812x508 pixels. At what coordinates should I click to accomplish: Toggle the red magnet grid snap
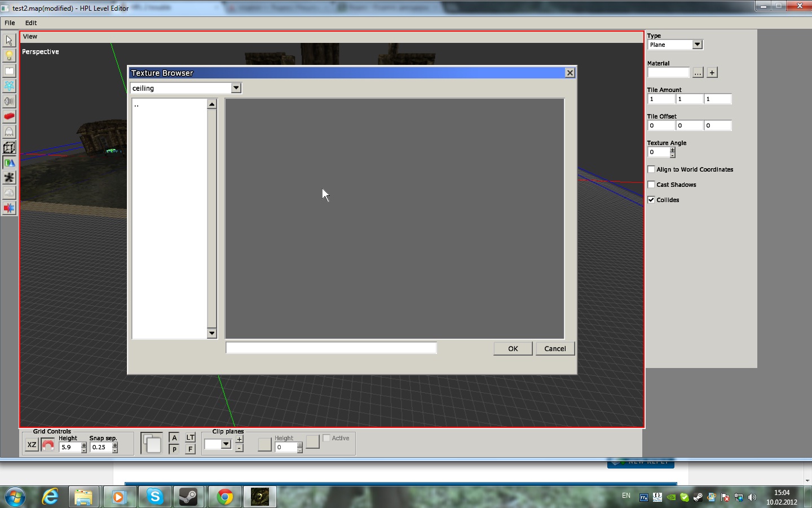point(48,445)
